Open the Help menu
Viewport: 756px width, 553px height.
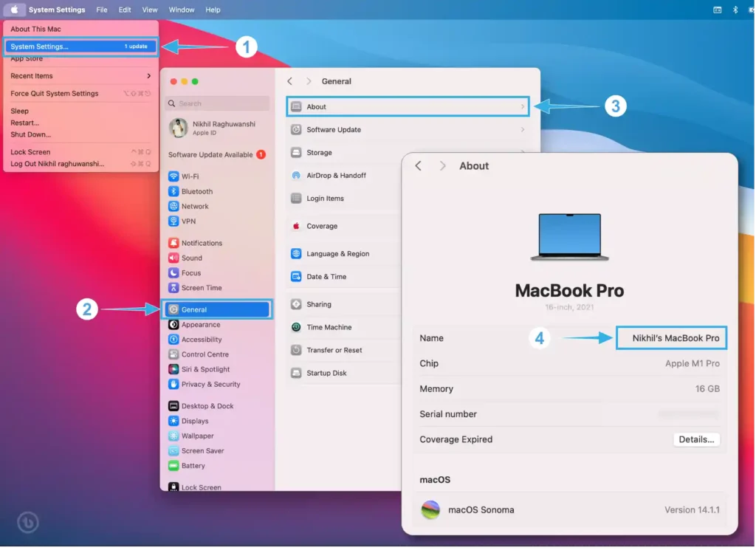(x=213, y=10)
